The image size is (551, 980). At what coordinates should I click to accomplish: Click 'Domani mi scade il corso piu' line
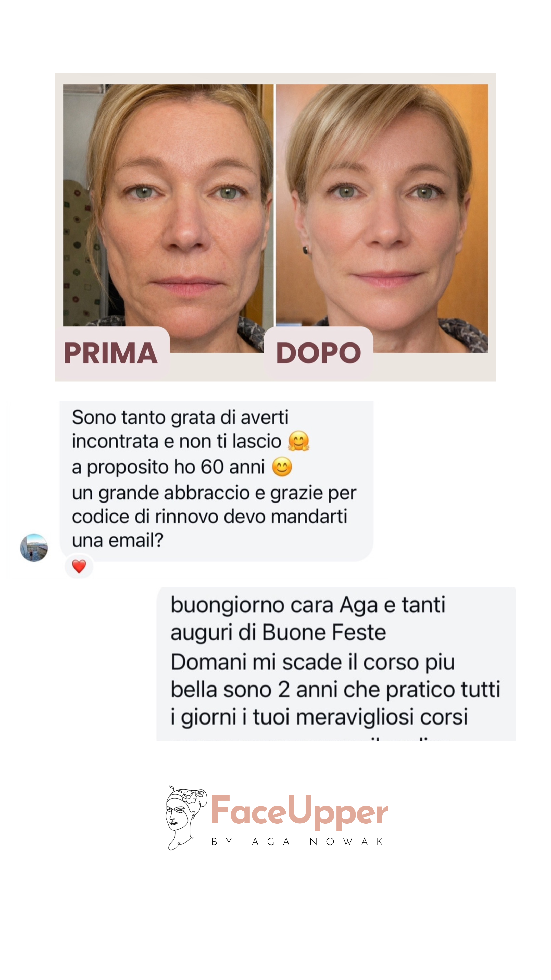[312, 663]
